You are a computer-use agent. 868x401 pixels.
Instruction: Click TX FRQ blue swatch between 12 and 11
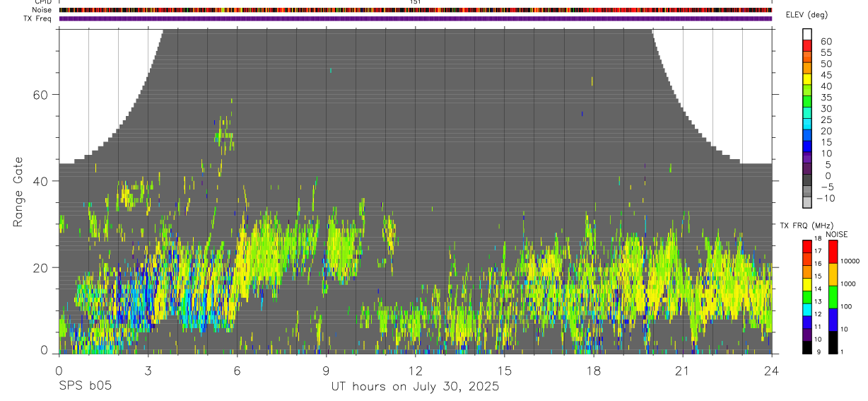pyautogui.click(x=807, y=322)
